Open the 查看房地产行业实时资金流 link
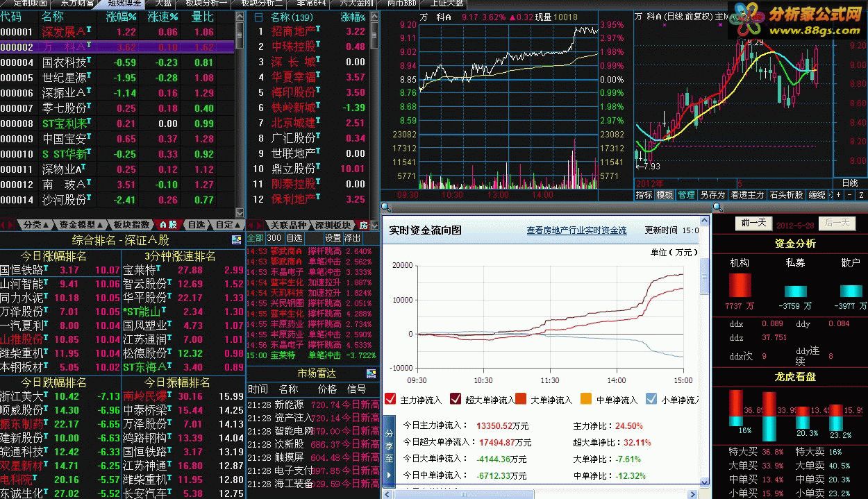The height and width of the screenshot is (499, 868). click(576, 230)
